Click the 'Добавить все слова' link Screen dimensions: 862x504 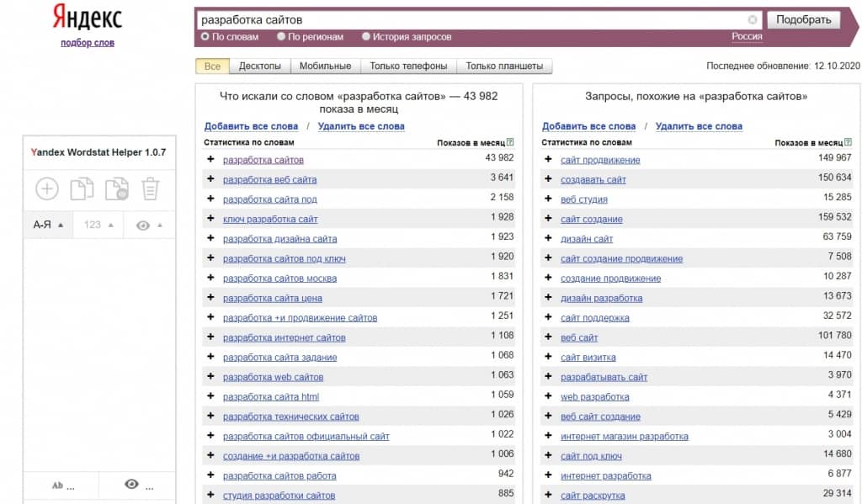(251, 125)
